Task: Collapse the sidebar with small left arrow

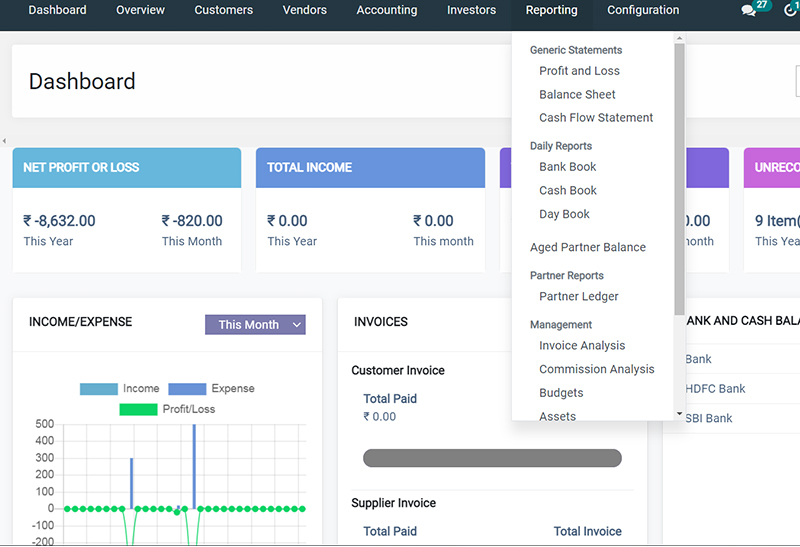Action: 5,140
